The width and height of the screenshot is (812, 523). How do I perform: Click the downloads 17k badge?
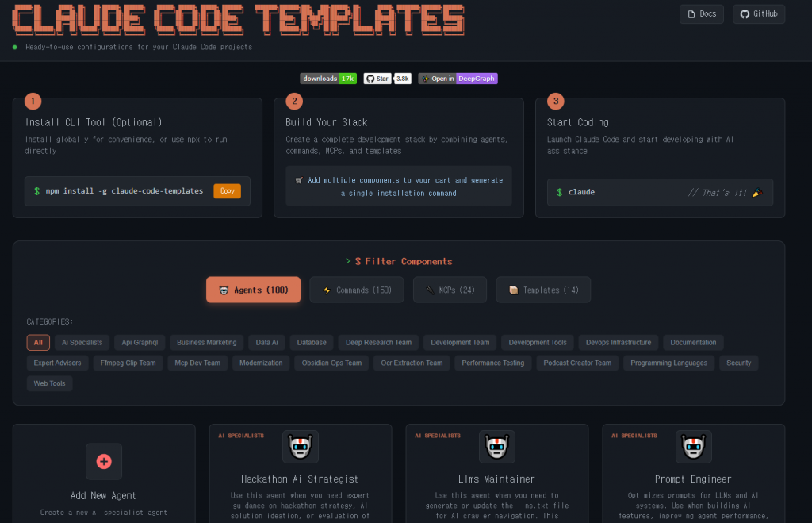pos(328,79)
